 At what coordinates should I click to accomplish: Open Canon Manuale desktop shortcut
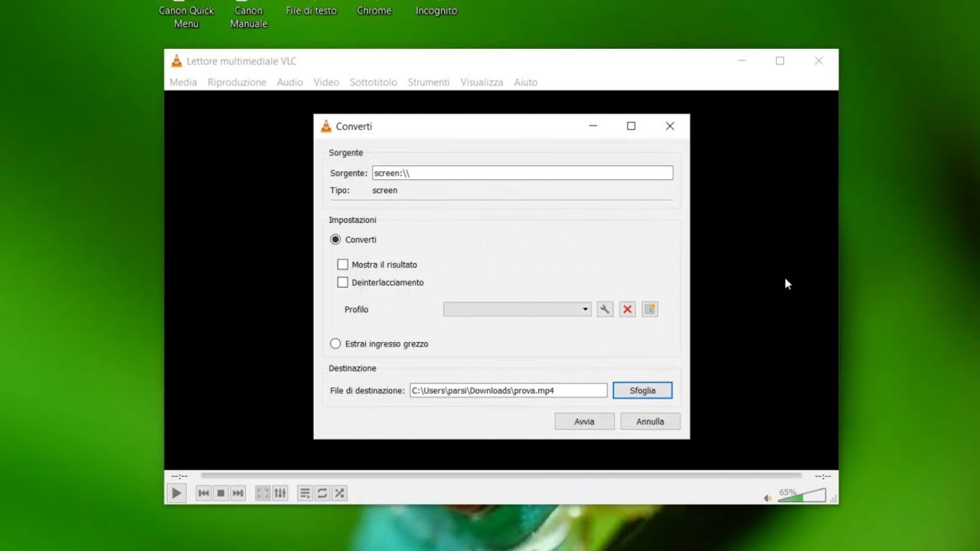click(x=249, y=15)
